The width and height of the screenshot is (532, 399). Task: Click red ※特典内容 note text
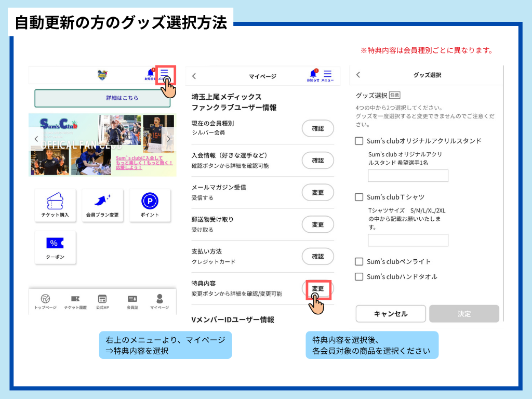427,50
